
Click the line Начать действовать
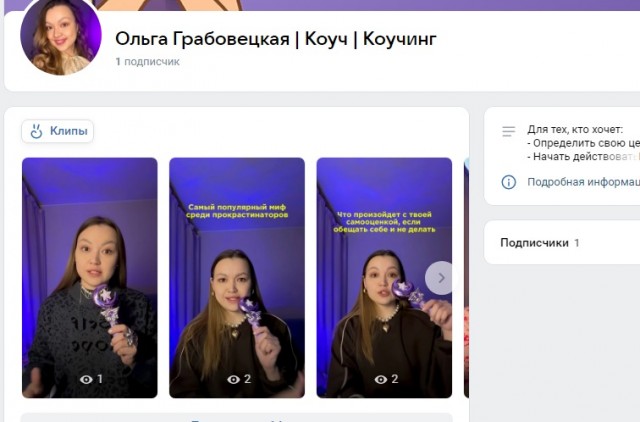tap(584, 156)
